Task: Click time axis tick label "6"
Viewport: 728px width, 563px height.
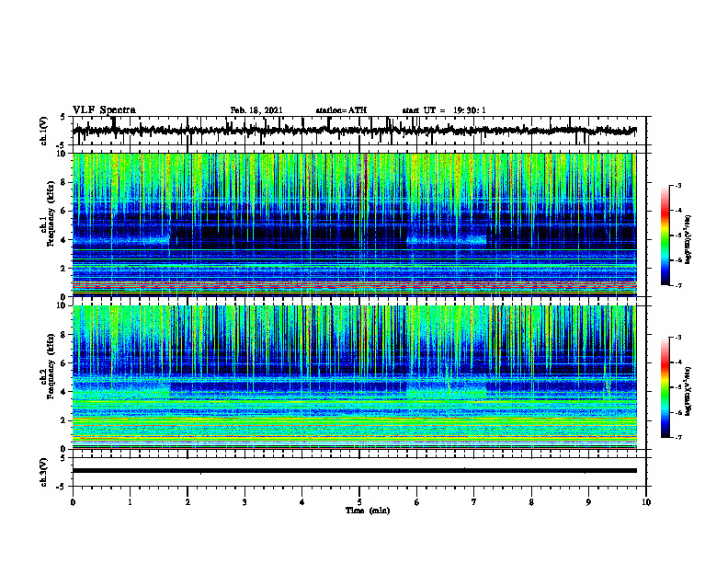Action: pos(417,502)
